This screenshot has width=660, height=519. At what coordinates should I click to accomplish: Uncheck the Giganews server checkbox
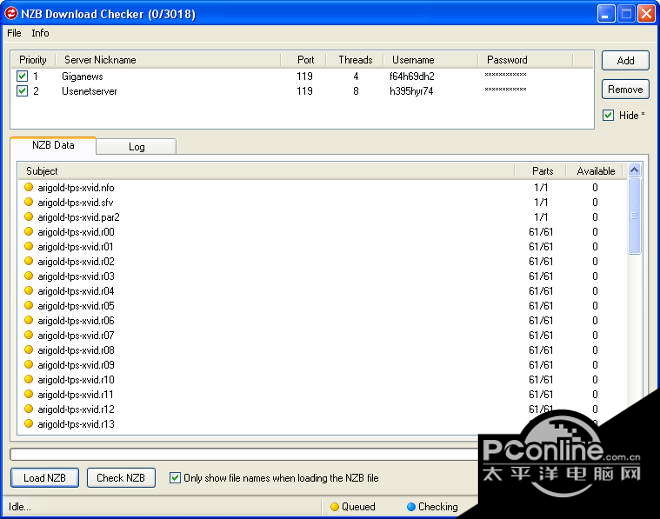[x=22, y=76]
